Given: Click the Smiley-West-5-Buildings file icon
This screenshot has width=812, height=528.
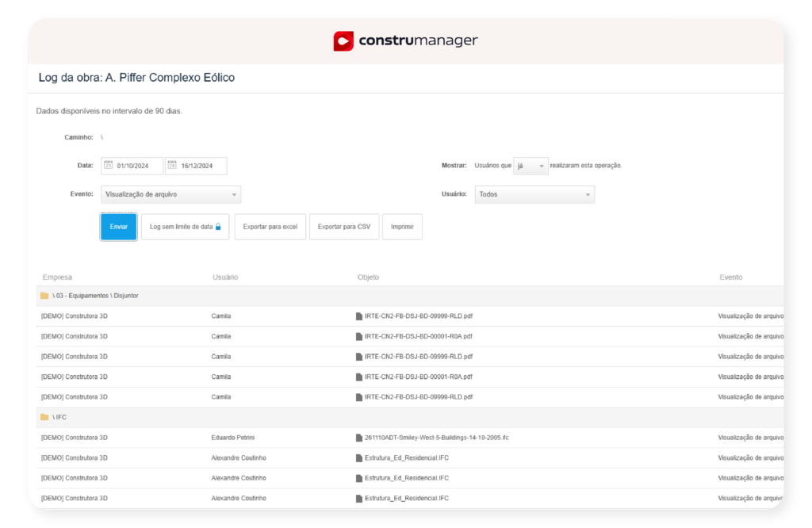Looking at the screenshot, I should (x=359, y=438).
